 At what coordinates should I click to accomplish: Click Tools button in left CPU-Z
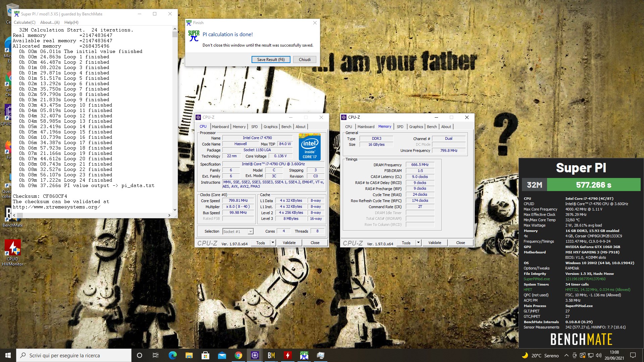(x=261, y=243)
